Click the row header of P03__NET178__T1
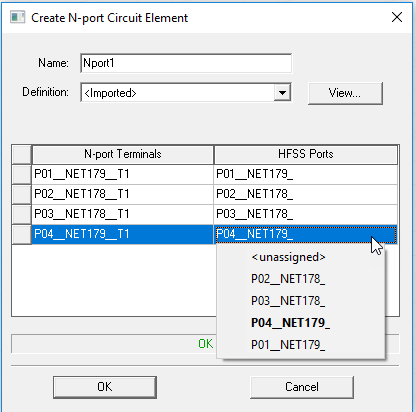Image resolution: width=416 pixels, height=412 pixels. (x=22, y=214)
